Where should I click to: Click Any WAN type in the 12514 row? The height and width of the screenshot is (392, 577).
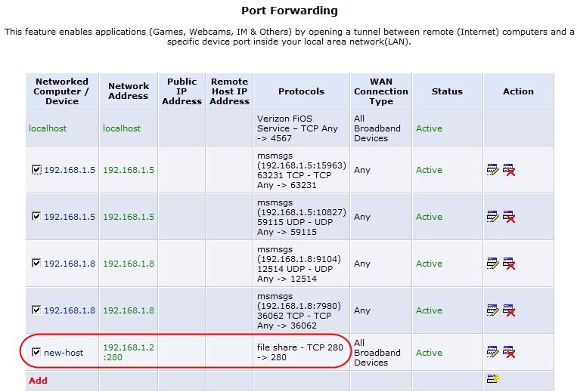[x=361, y=264]
